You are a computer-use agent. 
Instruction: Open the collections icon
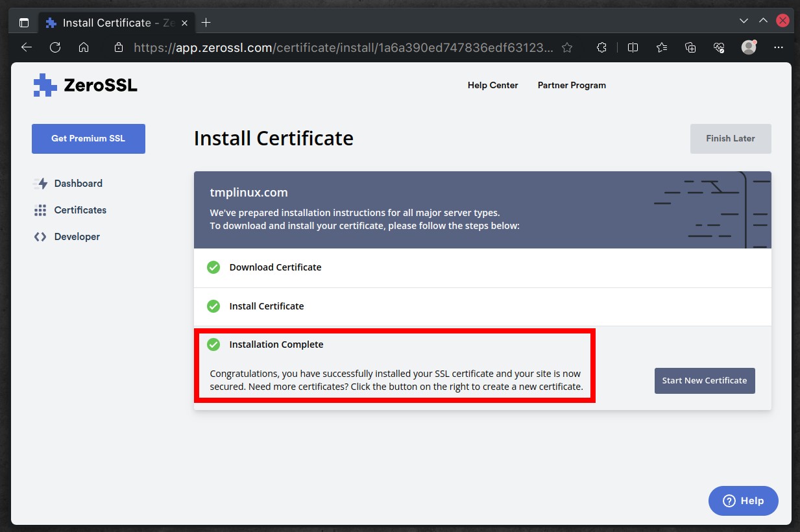(690, 47)
